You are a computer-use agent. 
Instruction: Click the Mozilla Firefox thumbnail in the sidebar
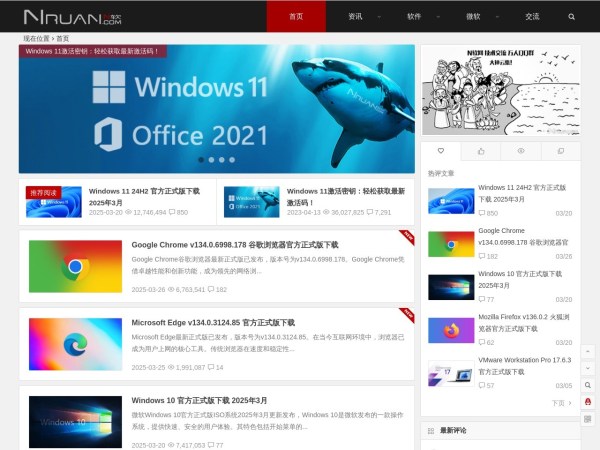coord(451,329)
